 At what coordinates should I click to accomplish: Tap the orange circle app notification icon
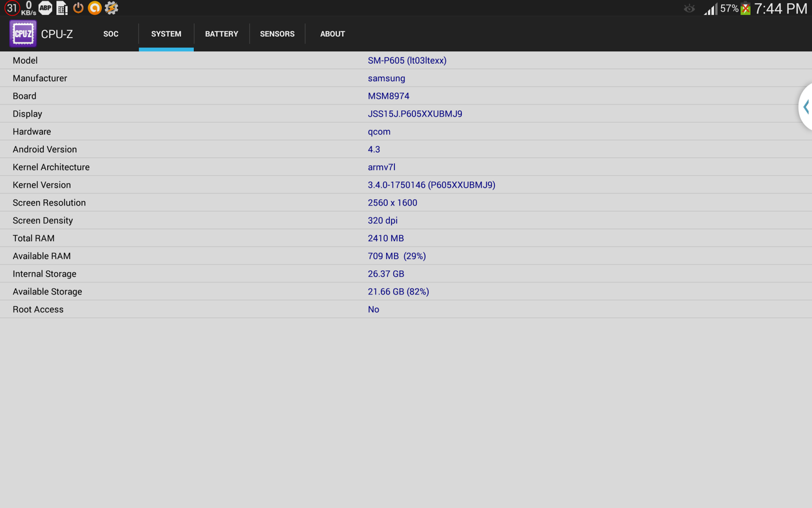(x=94, y=8)
